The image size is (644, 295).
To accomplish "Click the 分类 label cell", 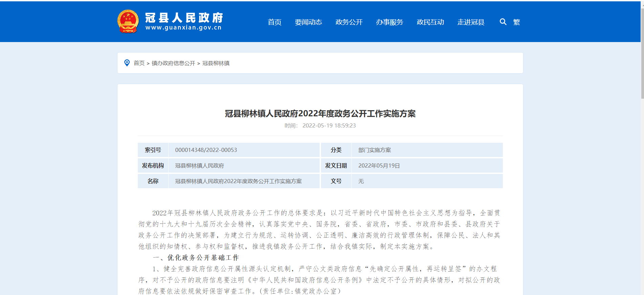I will [336, 150].
